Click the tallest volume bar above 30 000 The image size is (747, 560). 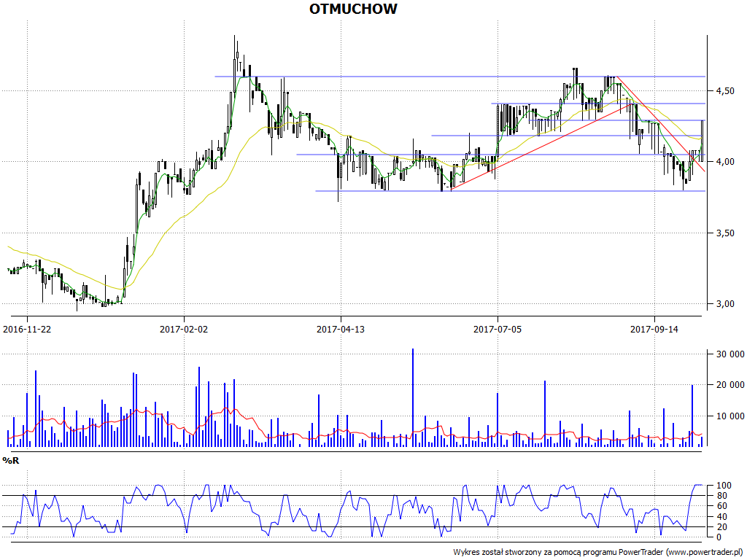413,397
